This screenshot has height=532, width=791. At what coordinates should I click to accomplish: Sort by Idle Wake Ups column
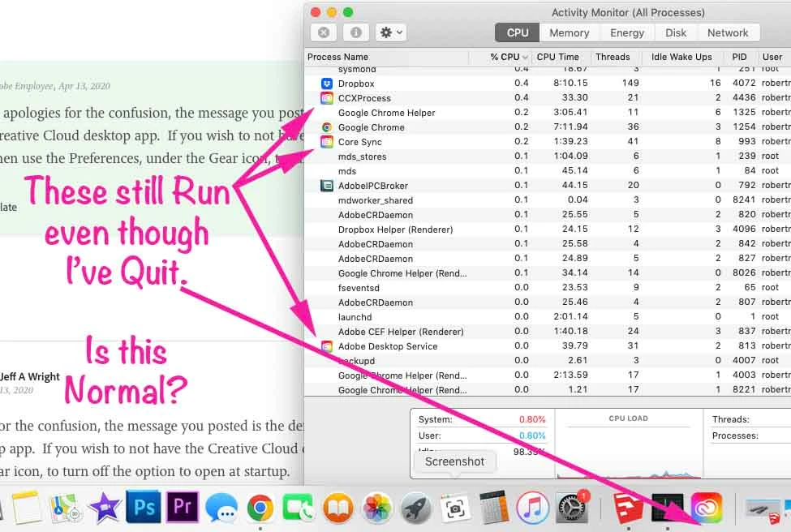[x=681, y=57]
